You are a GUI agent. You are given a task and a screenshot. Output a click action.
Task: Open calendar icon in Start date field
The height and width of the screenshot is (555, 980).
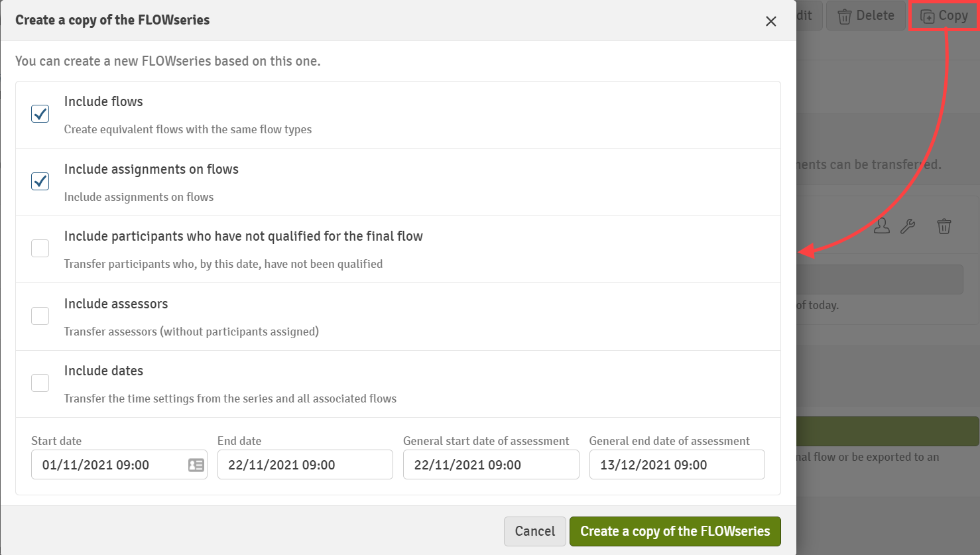click(x=196, y=465)
